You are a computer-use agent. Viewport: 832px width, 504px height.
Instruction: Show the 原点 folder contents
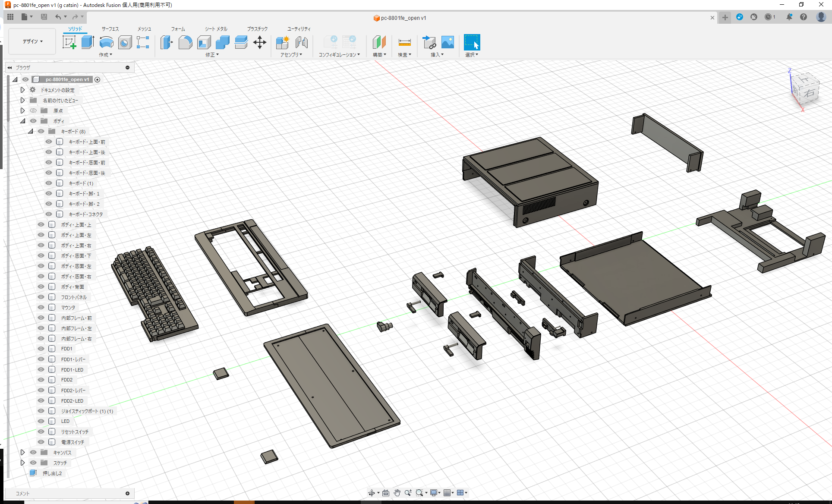pos(22,110)
